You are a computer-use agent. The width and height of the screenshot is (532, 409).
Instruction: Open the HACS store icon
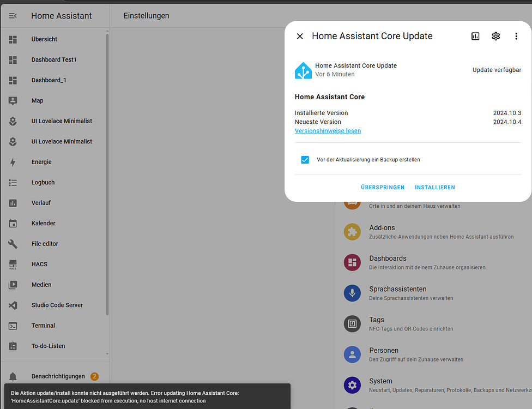pyautogui.click(x=13, y=264)
